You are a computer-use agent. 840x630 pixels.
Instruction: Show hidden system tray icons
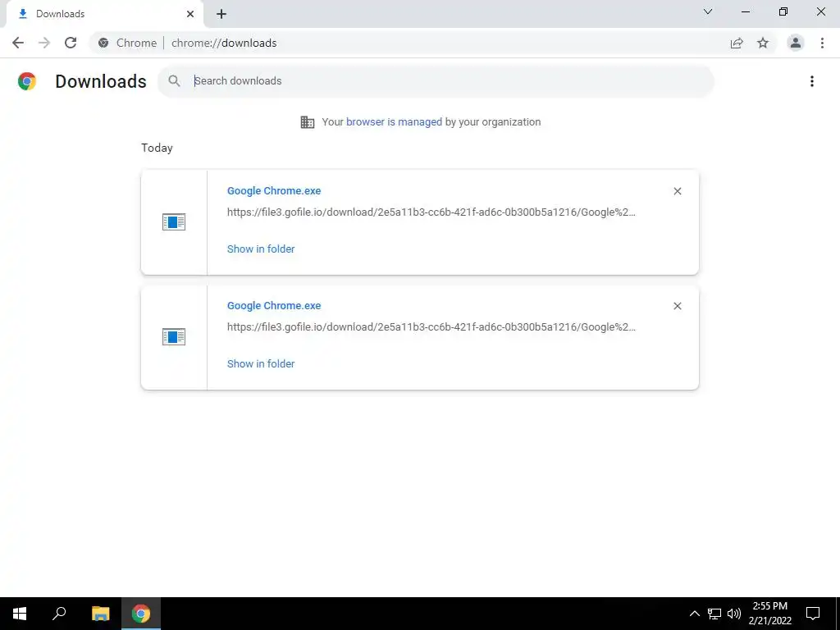click(x=694, y=614)
